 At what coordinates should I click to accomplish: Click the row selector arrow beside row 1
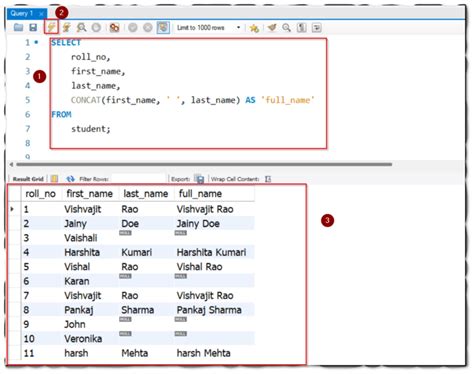(13, 209)
